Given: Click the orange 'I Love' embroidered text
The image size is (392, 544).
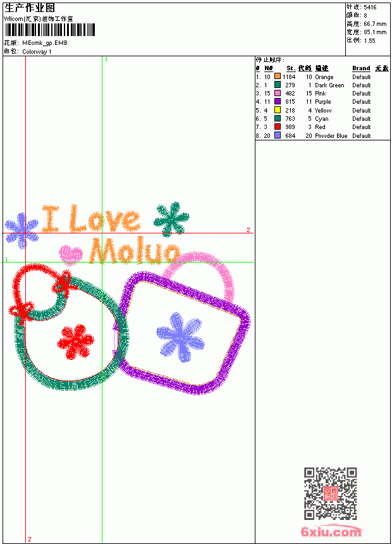Looking at the screenshot, I should (91, 219).
